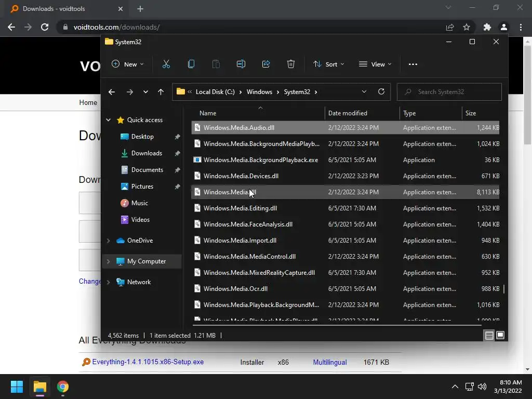
Task: Expand address bar history dropdown
Action: pyautogui.click(x=364, y=91)
